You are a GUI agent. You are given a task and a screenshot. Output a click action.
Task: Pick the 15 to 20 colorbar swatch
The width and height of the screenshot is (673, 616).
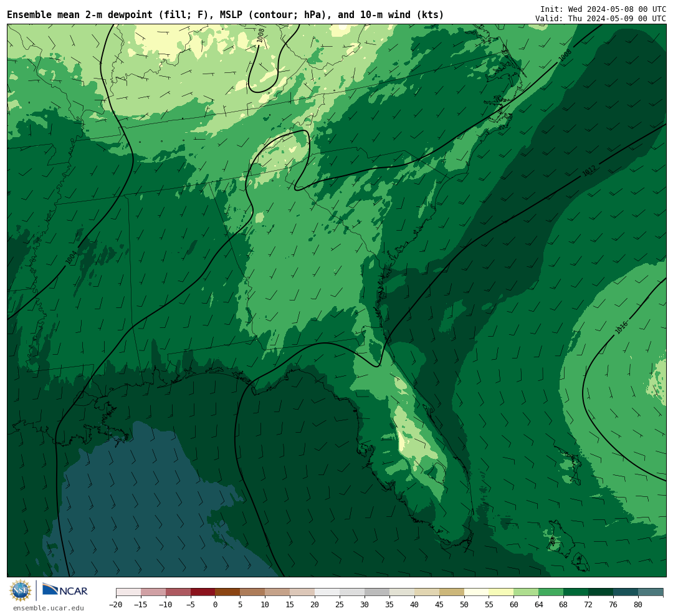(302, 592)
